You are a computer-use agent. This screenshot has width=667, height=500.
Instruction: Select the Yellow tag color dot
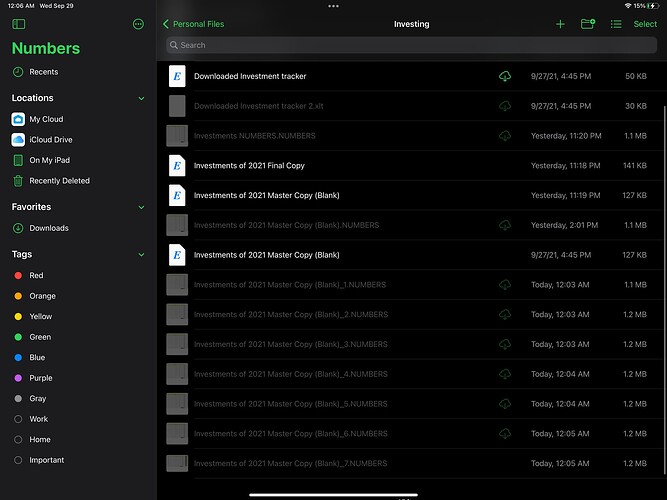[18, 316]
